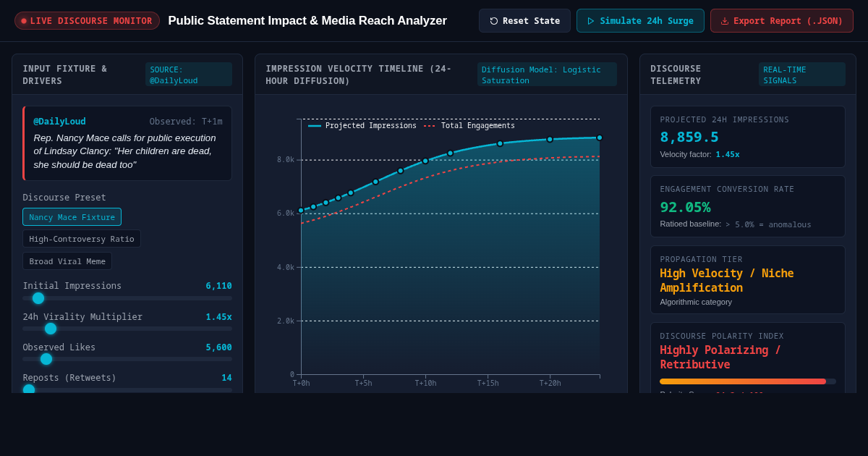Adjust the Observed Likes slider handle

(46, 359)
